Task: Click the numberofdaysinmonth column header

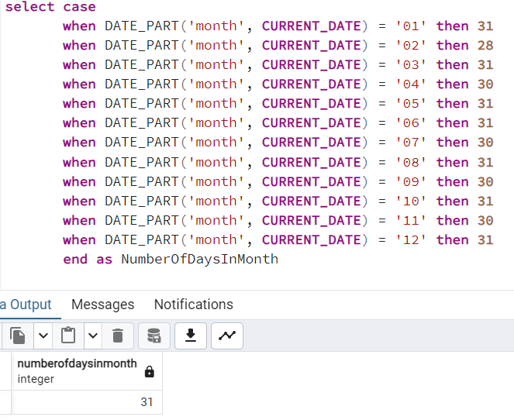Action: 87,371
